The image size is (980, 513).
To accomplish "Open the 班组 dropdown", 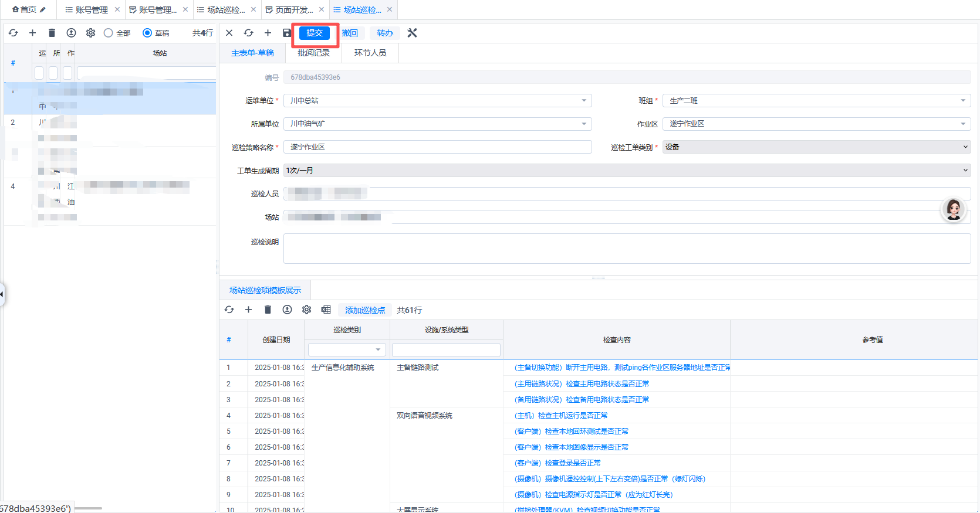I will [x=962, y=101].
